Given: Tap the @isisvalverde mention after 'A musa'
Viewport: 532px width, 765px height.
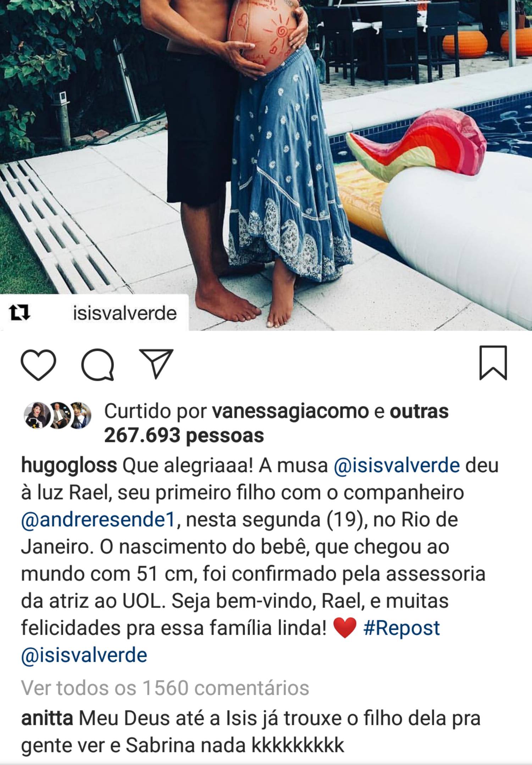Looking at the screenshot, I should (397, 466).
